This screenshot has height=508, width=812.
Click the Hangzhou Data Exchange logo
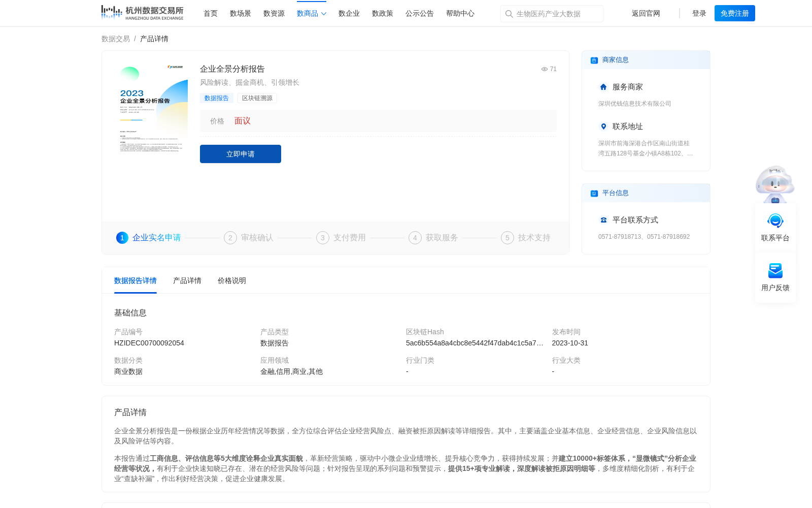(142, 13)
